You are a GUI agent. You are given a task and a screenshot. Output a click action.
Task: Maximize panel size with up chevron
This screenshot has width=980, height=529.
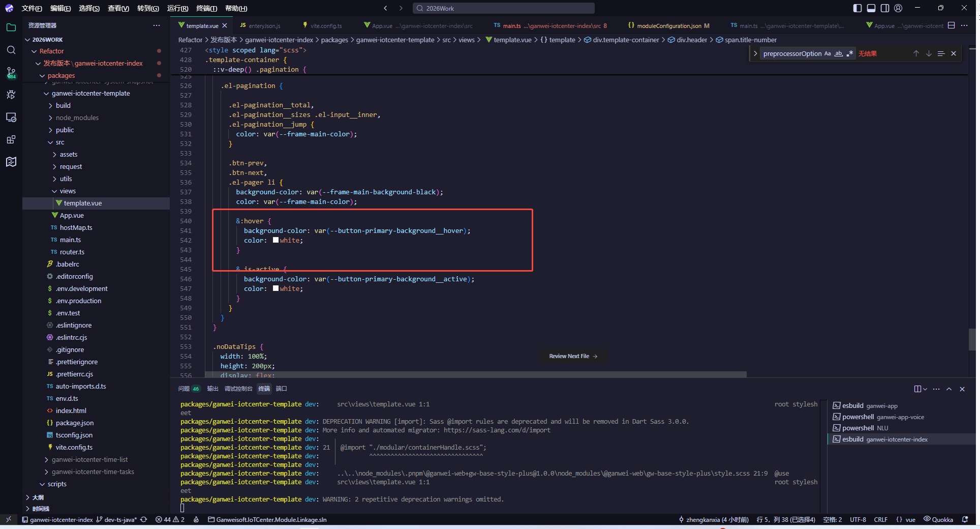click(949, 389)
